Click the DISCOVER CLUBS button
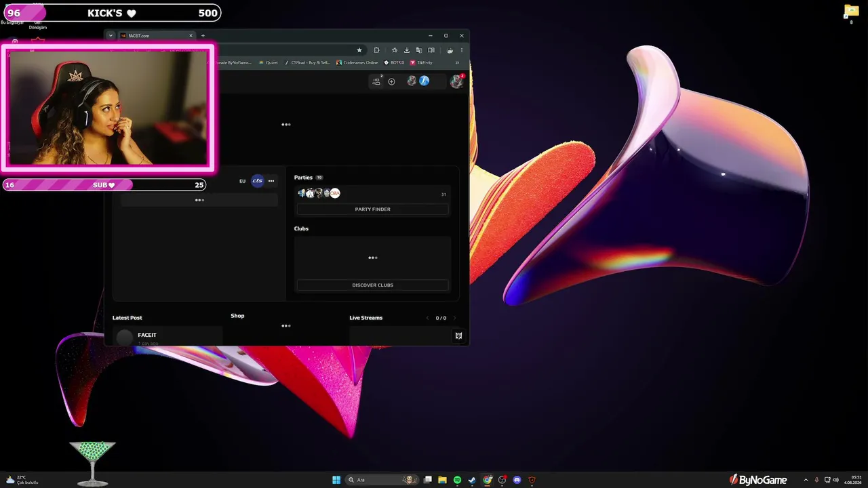The width and height of the screenshot is (868, 488). click(372, 285)
